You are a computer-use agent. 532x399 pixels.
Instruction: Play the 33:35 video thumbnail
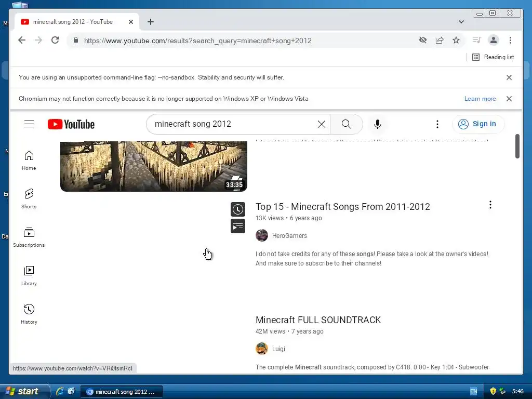154,166
